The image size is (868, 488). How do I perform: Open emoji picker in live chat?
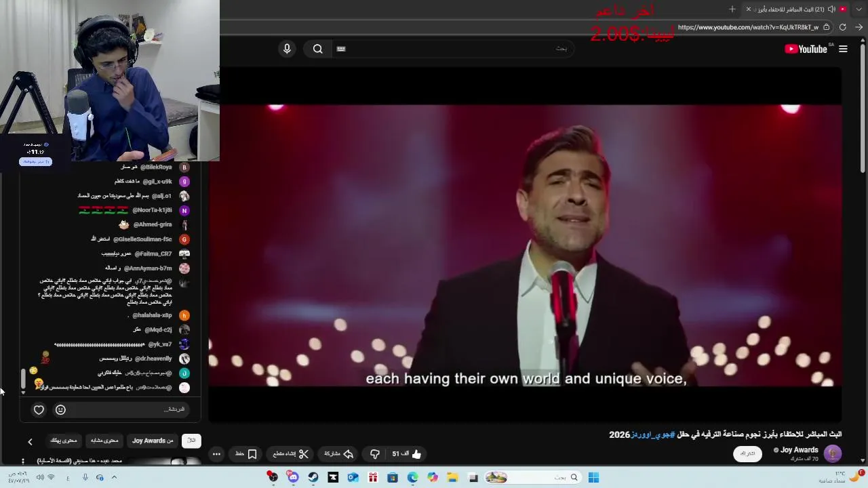(60, 409)
